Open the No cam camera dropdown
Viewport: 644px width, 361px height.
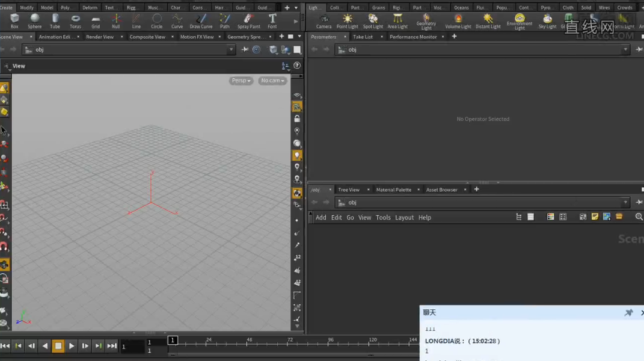272,81
